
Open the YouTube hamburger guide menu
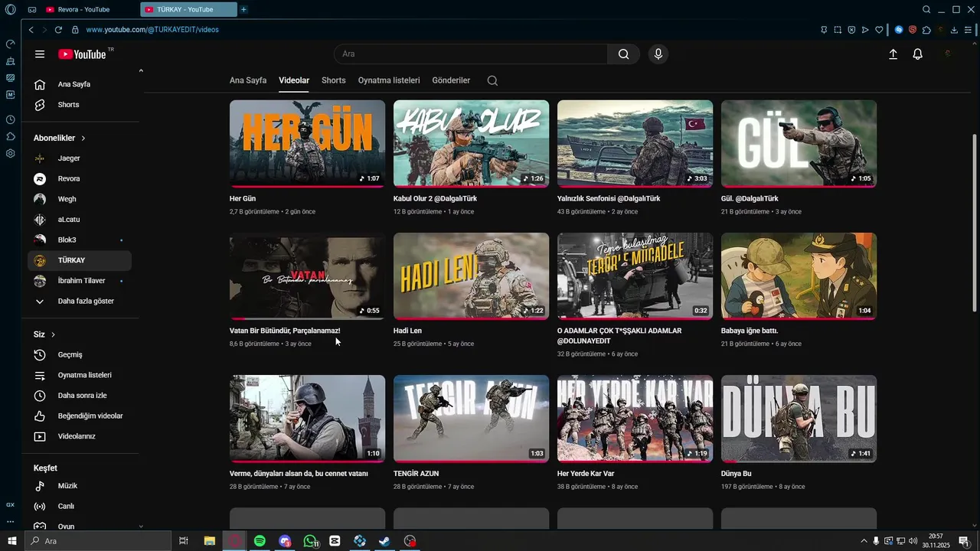click(40, 54)
